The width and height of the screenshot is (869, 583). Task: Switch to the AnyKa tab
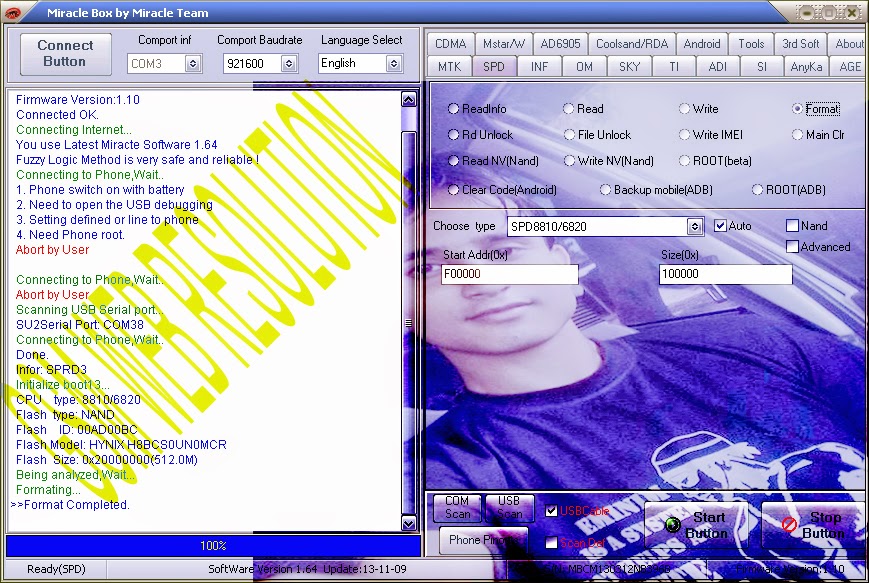[806, 67]
